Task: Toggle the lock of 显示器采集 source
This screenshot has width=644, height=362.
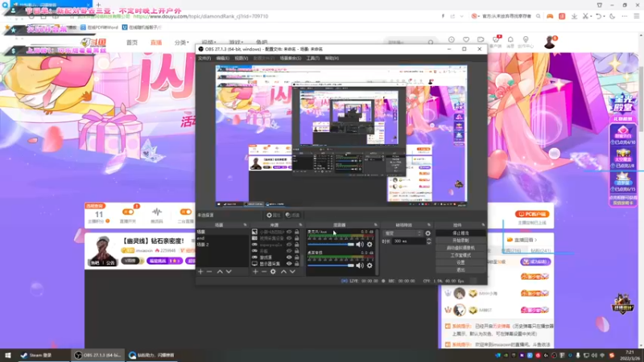Action: (296, 264)
